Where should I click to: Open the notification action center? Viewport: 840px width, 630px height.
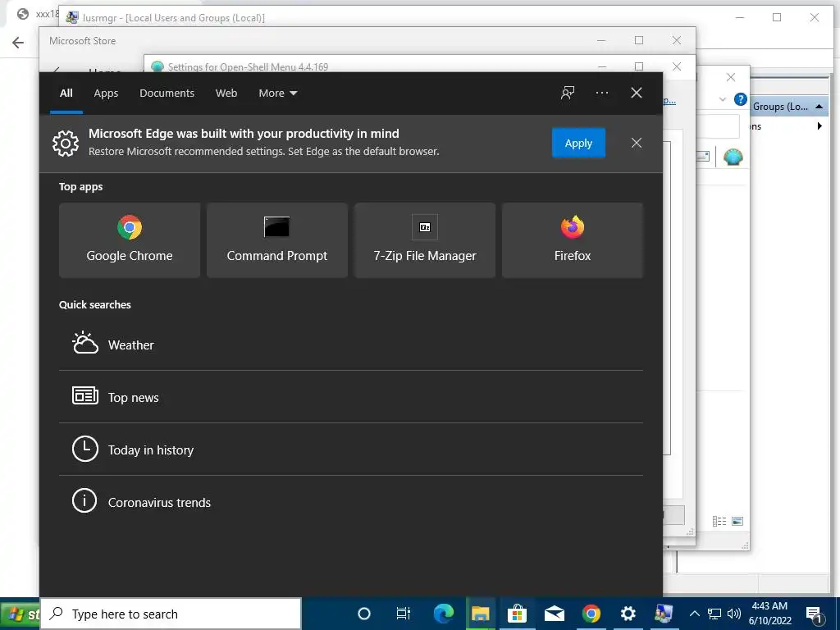[815, 614]
